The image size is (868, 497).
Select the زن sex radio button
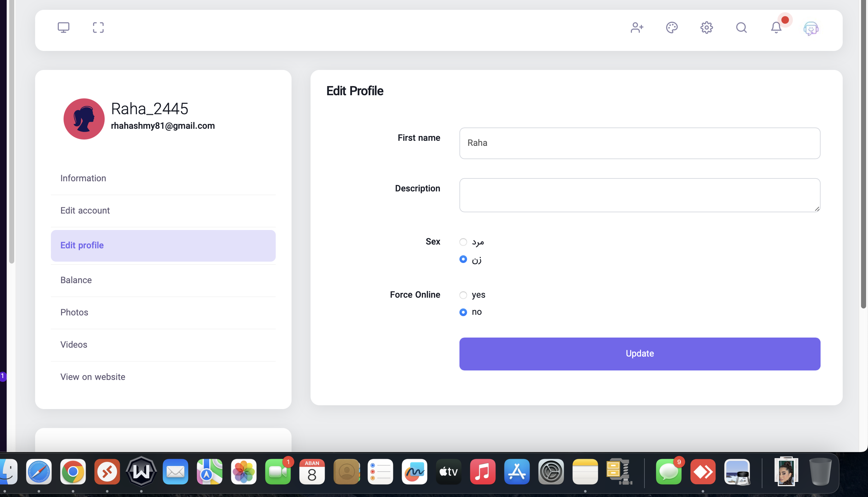click(x=463, y=259)
